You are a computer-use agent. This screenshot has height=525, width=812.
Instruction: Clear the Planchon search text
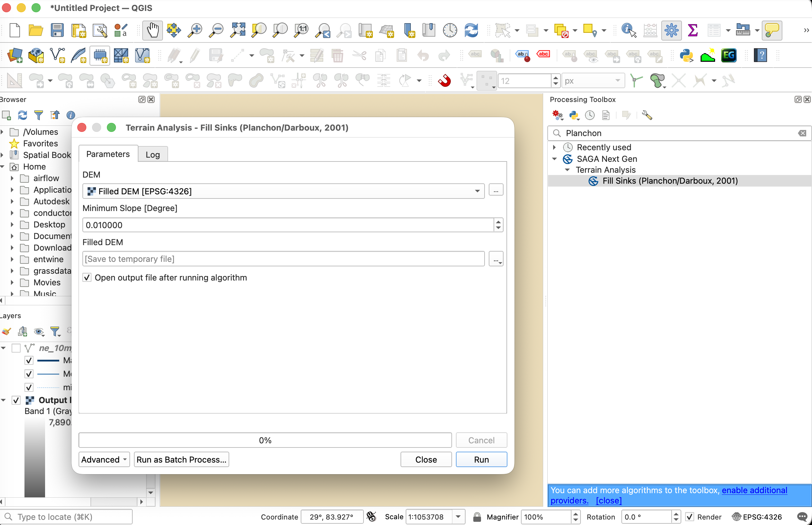pos(802,133)
